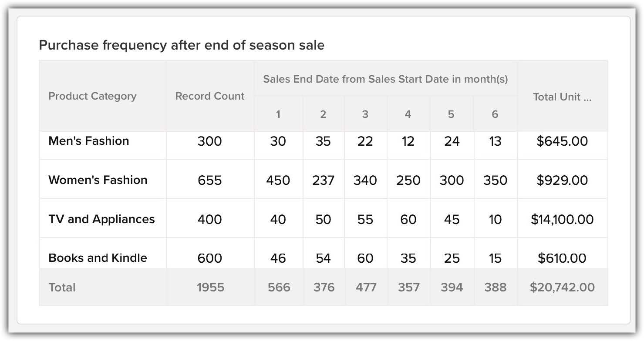Click Women's Fashion month 1 value 450
644x341 pixels.
[278, 180]
